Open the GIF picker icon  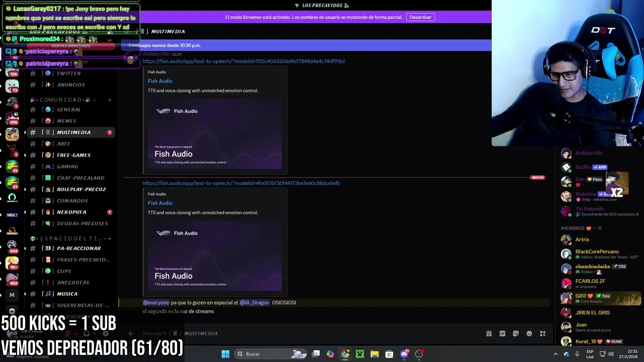502,333
